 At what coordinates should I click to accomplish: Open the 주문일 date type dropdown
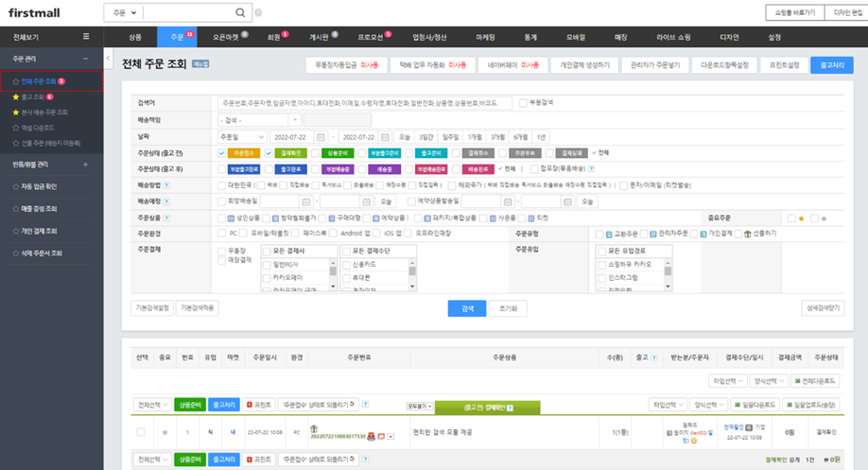(242, 137)
